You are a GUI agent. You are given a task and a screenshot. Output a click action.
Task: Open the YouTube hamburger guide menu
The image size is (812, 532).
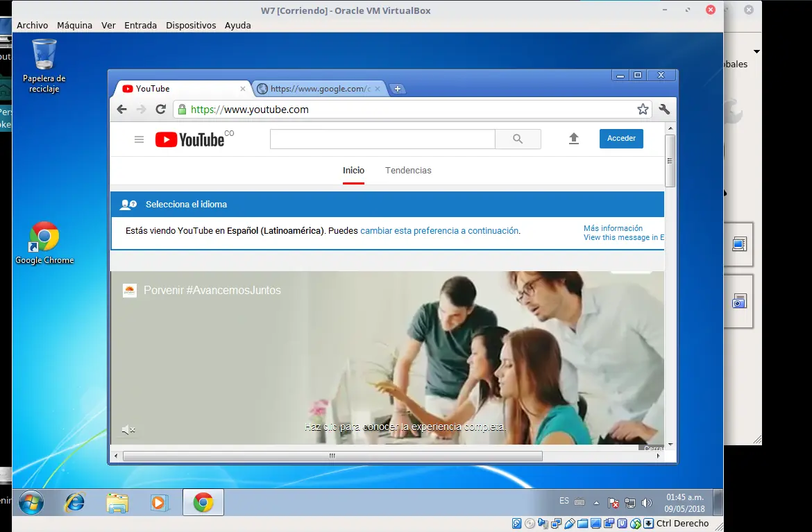coord(139,139)
